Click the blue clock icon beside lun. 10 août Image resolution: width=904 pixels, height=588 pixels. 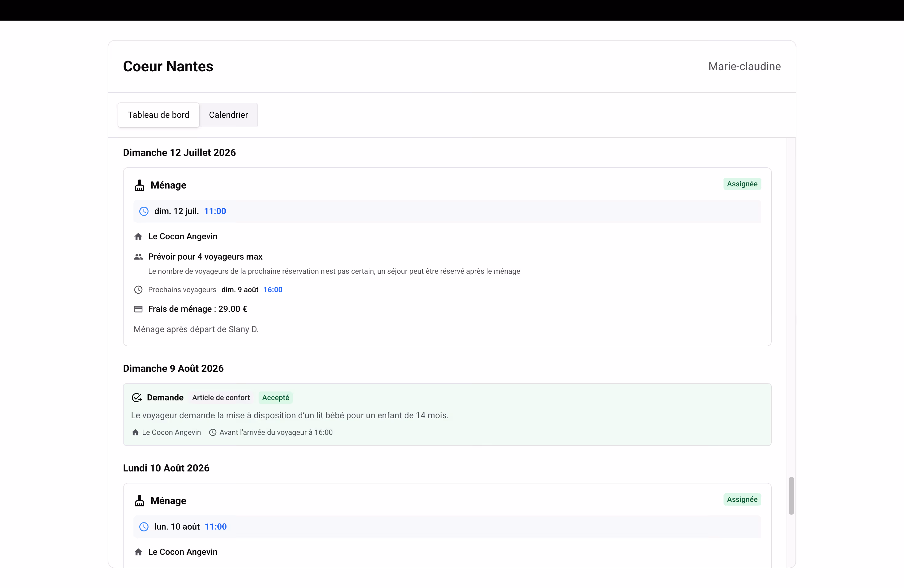tap(144, 527)
